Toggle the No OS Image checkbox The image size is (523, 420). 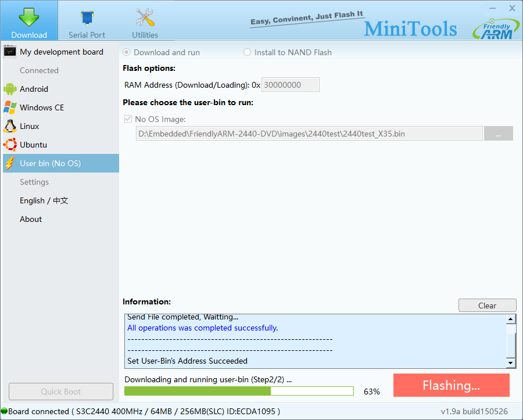coord(128,119)
